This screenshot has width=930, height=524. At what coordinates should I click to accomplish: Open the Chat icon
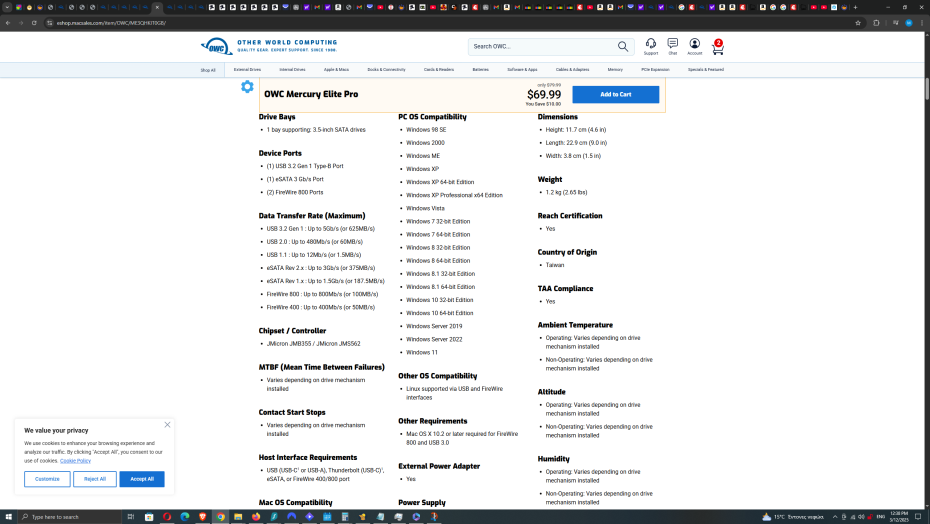pyautogui.click(x=673, y=46)
